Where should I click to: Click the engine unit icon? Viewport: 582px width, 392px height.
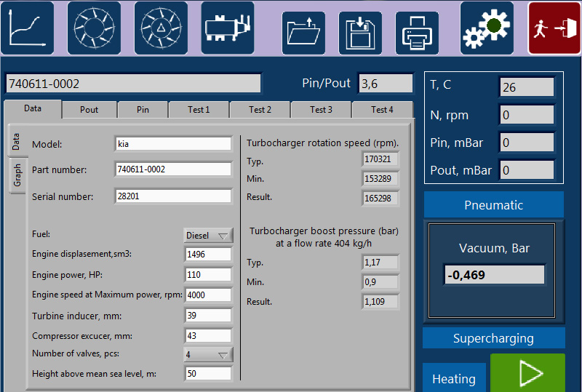click(227, 28)
